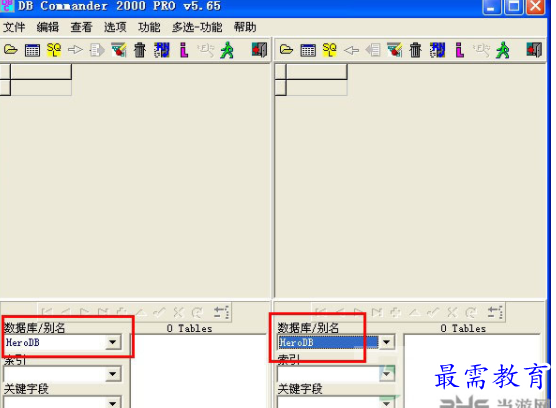Expand right 索引 dropdown arrow
Viewport: 556px width, 408px height.
click(387, 374)
